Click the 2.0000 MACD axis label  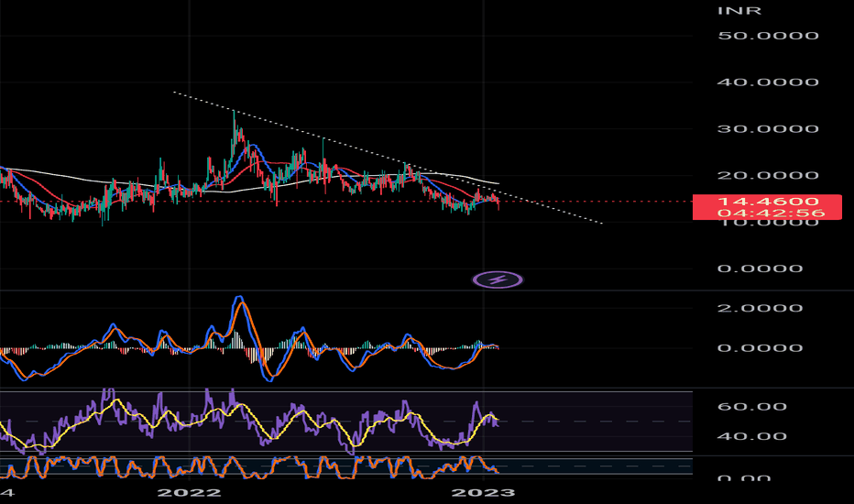click(x=760, y=309)
